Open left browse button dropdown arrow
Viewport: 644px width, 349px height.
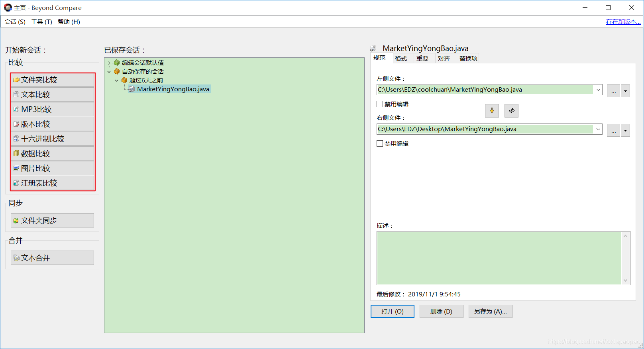coord(625,91)
